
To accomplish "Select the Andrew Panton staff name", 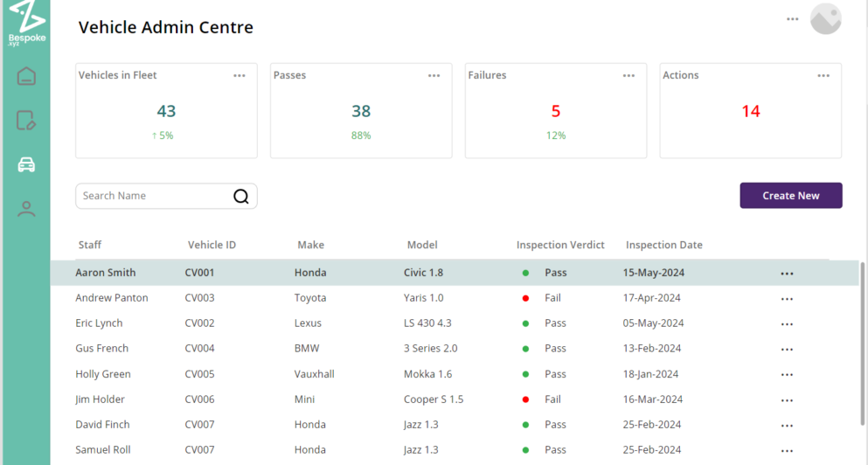I will 112,298.
